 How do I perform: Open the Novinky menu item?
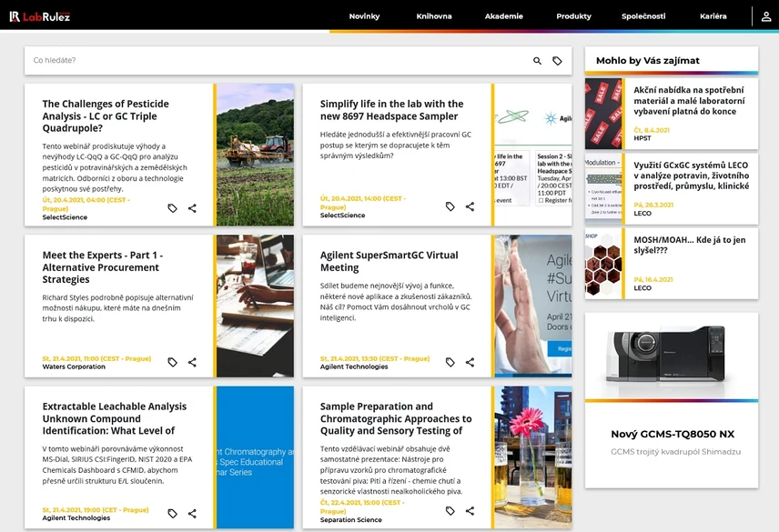364,15
